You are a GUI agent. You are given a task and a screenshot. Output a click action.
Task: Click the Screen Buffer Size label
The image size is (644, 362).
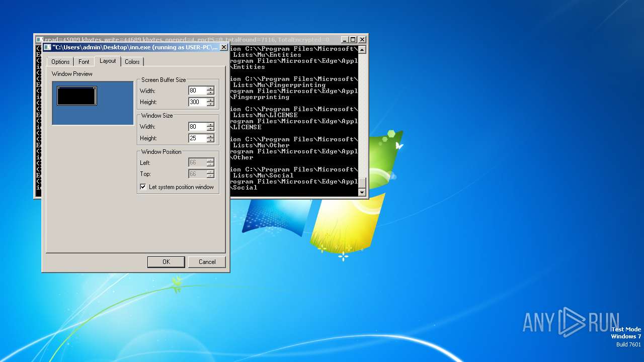pos(164,80)
